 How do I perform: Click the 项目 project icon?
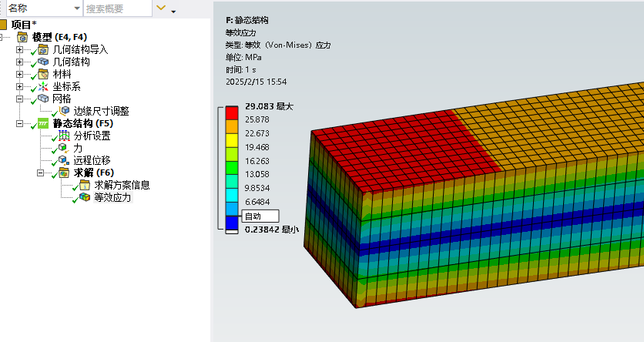(2, 25)
